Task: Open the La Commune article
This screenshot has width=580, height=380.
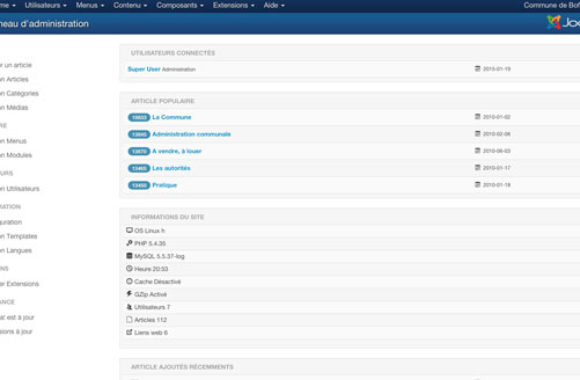Action: tap(172, 117)
